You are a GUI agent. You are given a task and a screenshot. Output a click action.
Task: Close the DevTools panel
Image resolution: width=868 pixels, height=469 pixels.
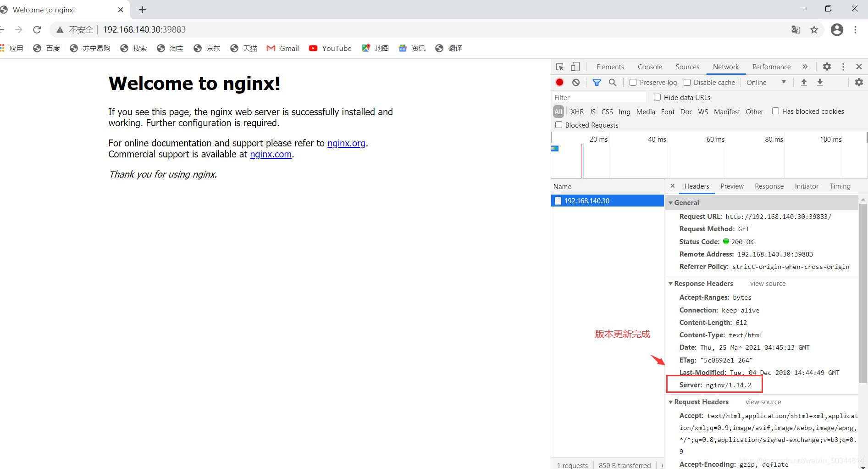point(859,67)
